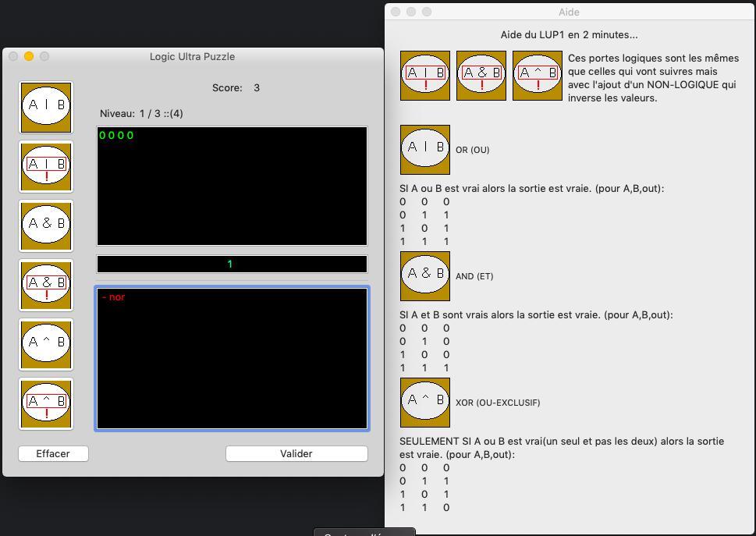Image resolution: width=756 pixels, height=536 pixels.
Task: Select the XNOR gate icon in the game sidebar
Action: coord(46,403)
